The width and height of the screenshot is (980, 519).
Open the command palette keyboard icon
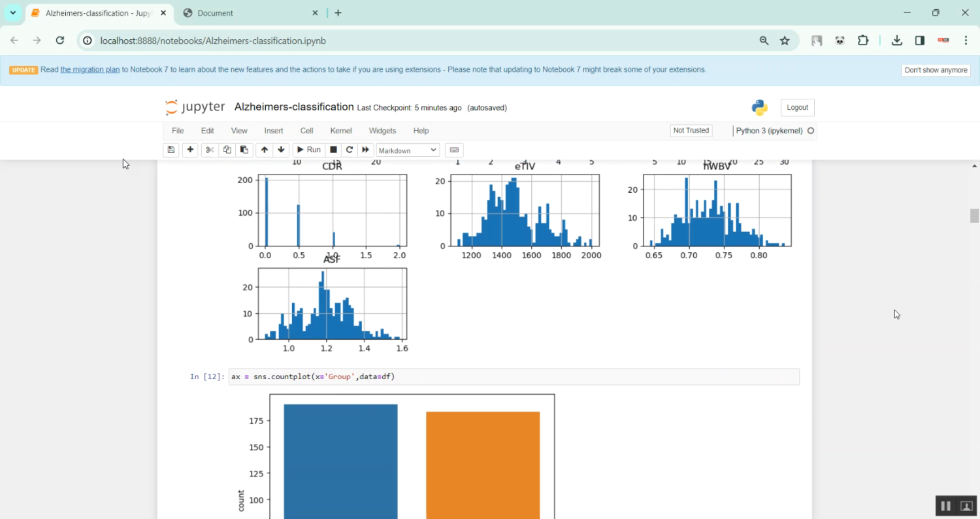(x=454, y=150)
